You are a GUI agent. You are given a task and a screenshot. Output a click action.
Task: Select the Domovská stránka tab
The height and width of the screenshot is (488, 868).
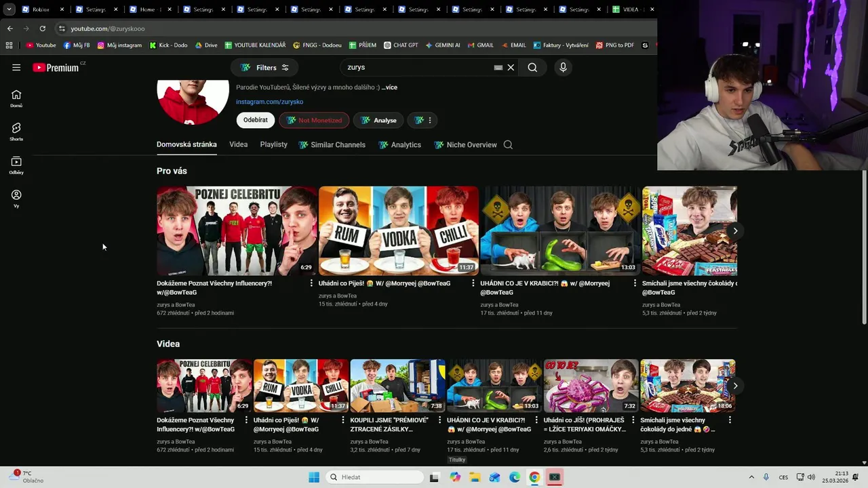(x=186, y=144)
